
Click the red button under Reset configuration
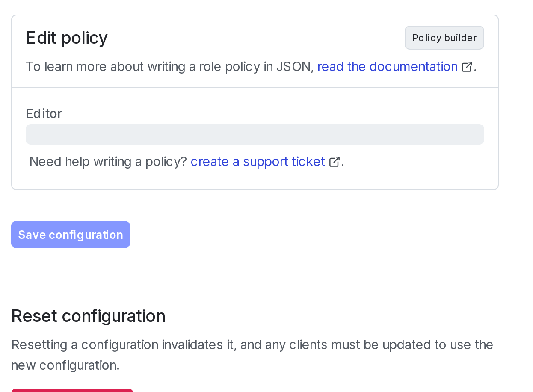point(72,390)
